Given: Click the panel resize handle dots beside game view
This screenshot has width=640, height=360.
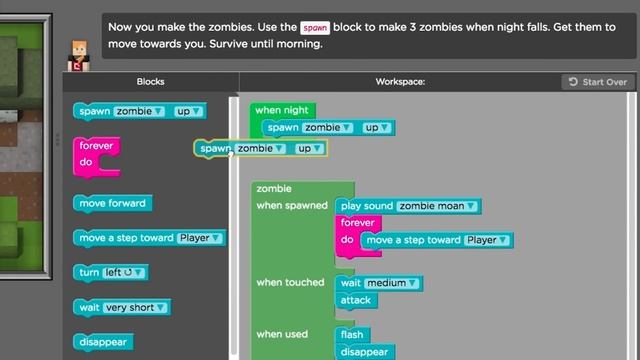Looking at the screenshot, I should pos(58,140).
